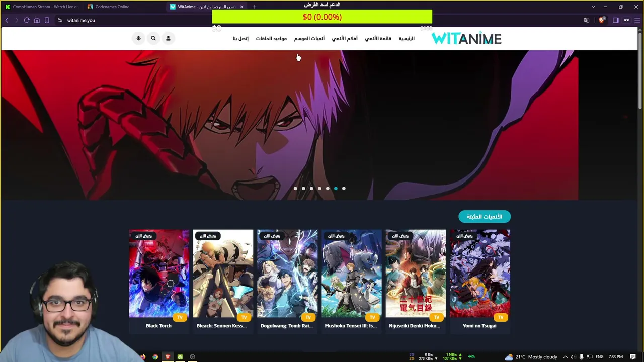The width and height of the screenshot is (644, 362).
Task: Open the Bleach: Sennen Kessen poster thumbnail
Action: [x=223, y=274]
